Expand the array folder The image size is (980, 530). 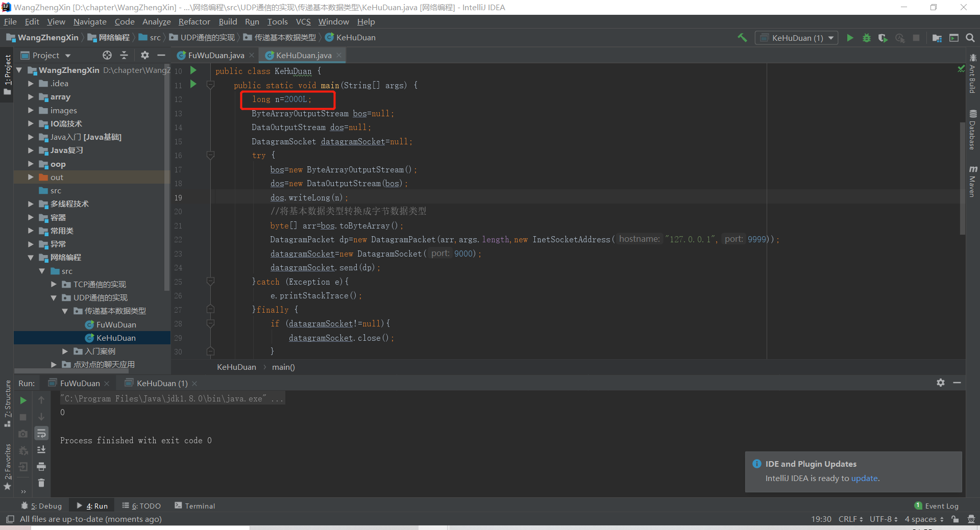31,97
